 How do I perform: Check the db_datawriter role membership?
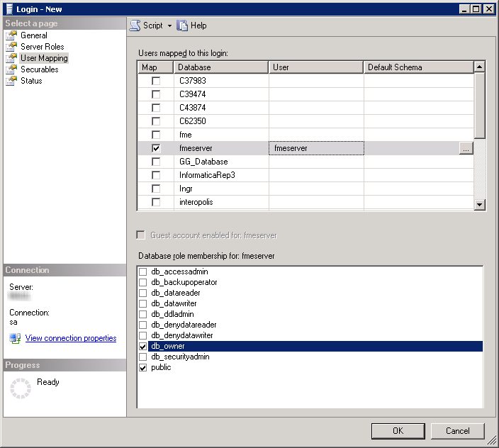[143, 303]
